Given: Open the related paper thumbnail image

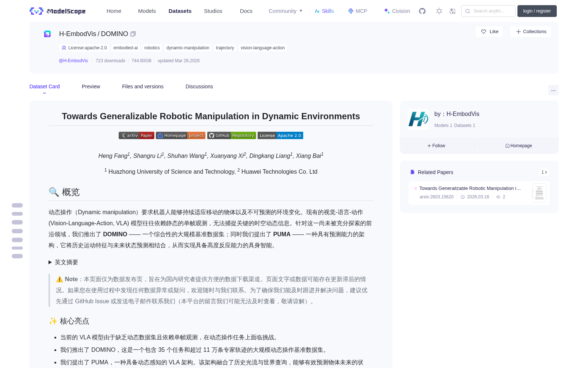Looking at the screenshot, I should 539,193.
